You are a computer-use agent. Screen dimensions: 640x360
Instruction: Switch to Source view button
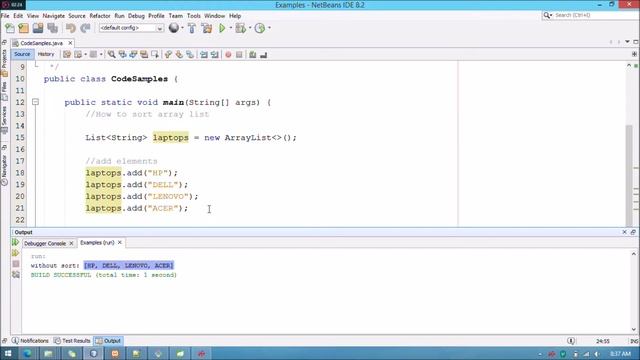[x=22, y=54]
